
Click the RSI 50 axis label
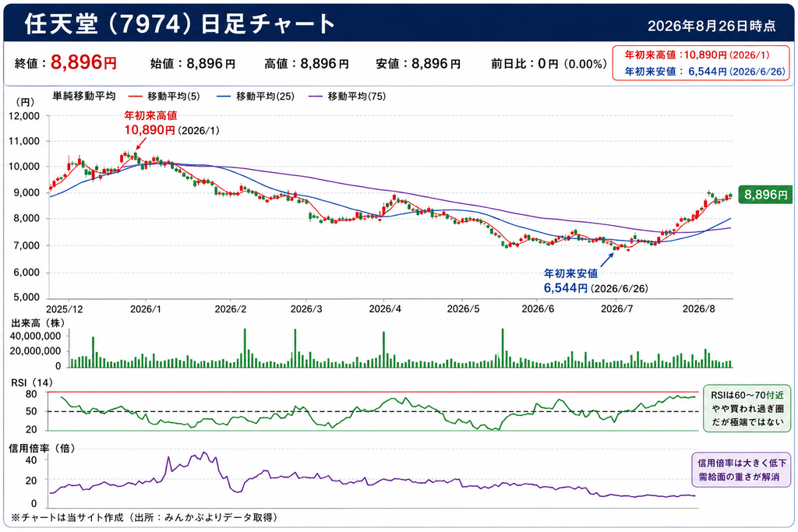point(31,411)
